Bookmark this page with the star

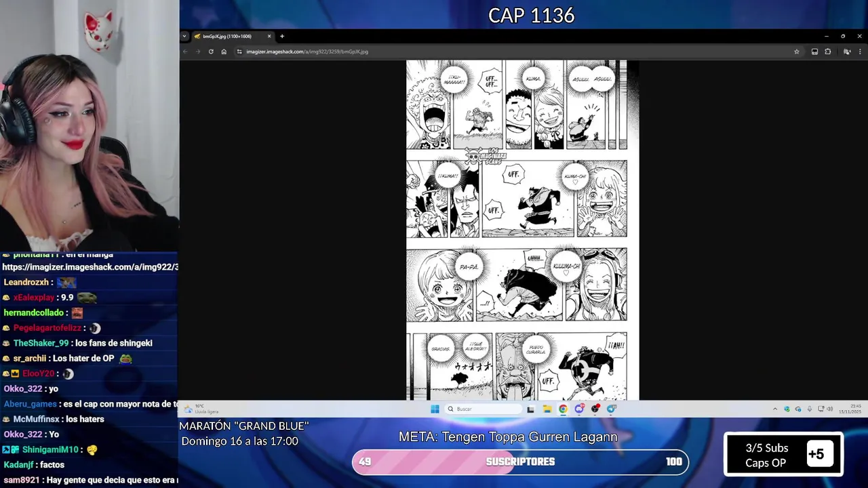point(797,52)
